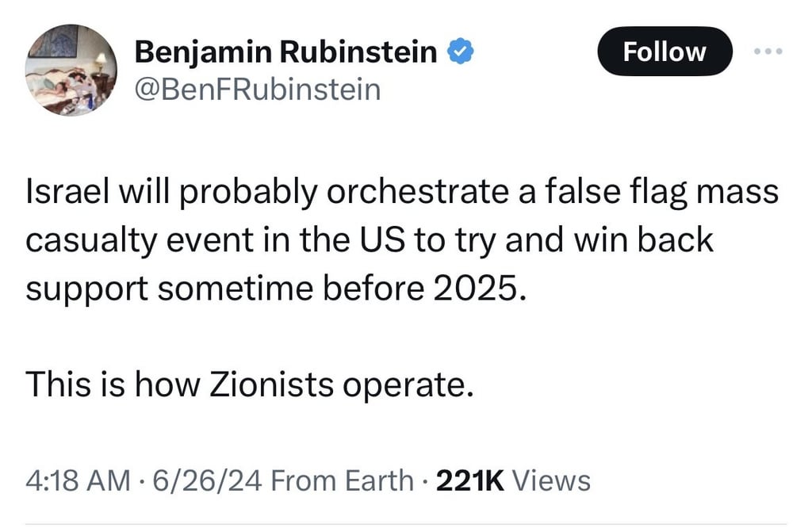Open Benjamin Rubinstein's profile picture
The height and width of the screenshot is (528, 812).
coord(71,70)
